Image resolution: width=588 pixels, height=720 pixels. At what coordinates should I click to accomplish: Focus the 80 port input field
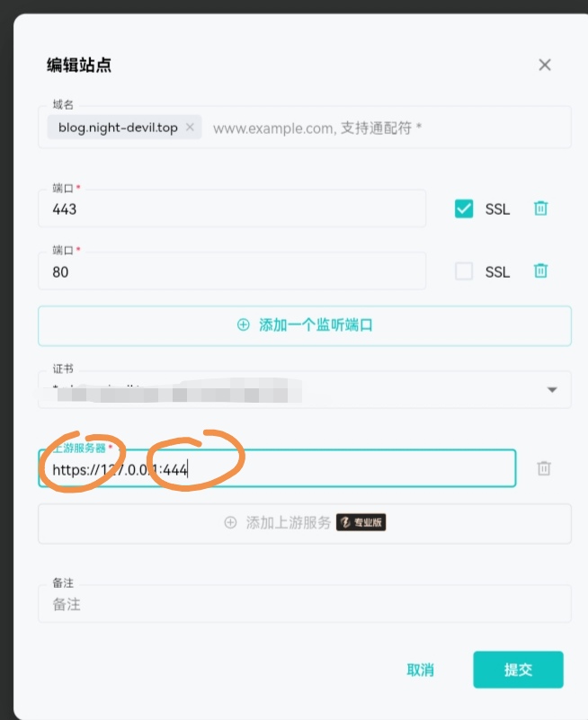(x=232, y=271)
